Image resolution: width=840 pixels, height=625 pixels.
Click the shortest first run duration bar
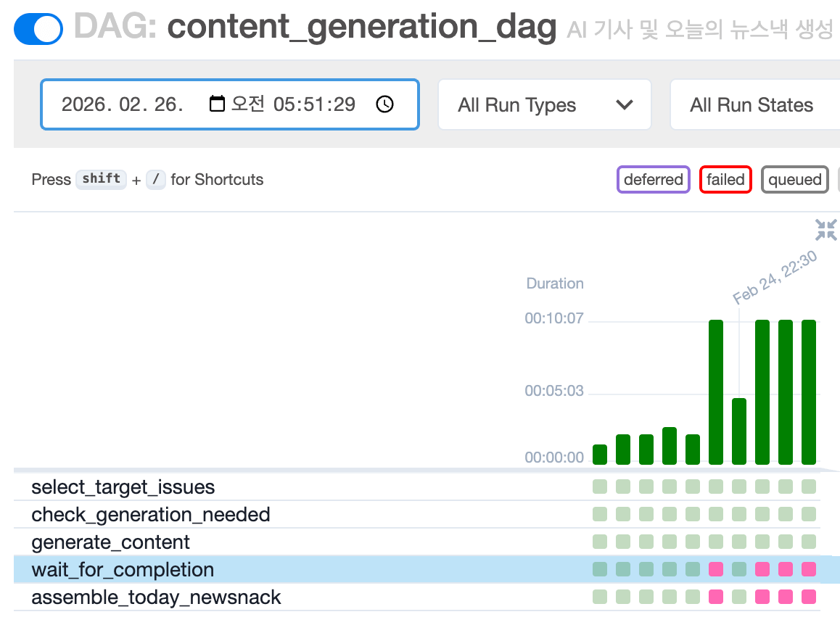pos(600,455)
